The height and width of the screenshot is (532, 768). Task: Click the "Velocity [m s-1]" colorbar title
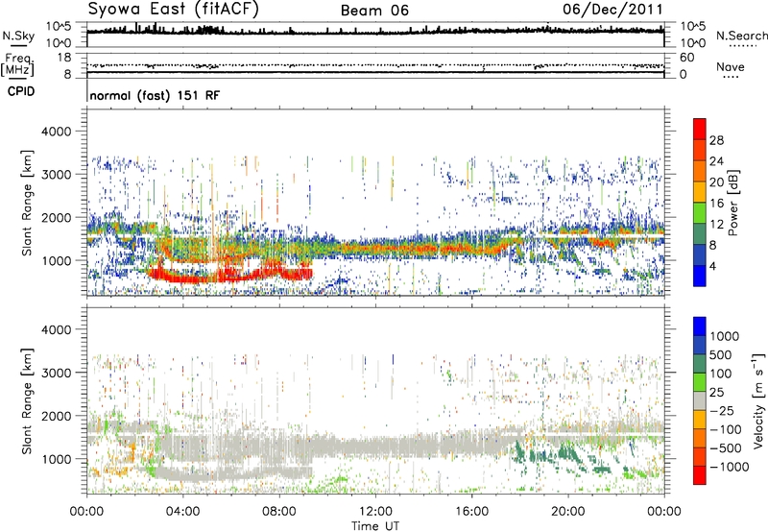(x=758, y=400)
